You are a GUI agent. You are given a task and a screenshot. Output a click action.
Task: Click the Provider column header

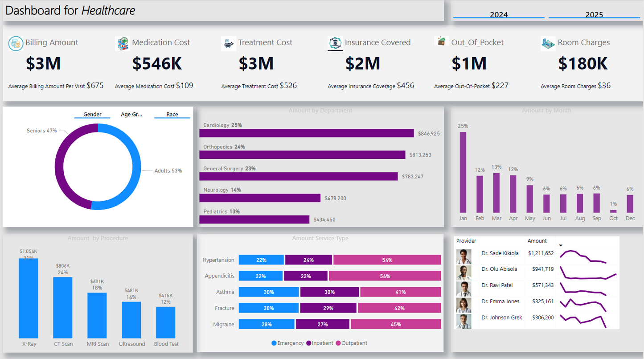(466, 241)
